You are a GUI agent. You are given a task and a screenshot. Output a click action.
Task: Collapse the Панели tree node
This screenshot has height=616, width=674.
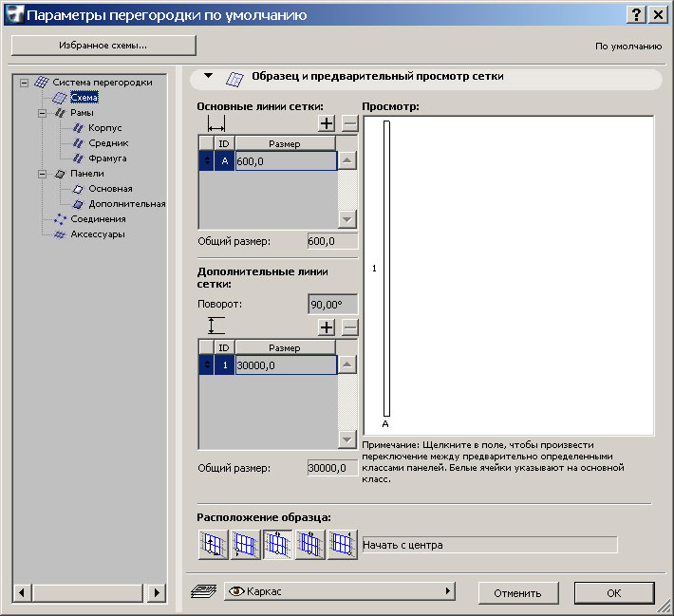point(43,174)
